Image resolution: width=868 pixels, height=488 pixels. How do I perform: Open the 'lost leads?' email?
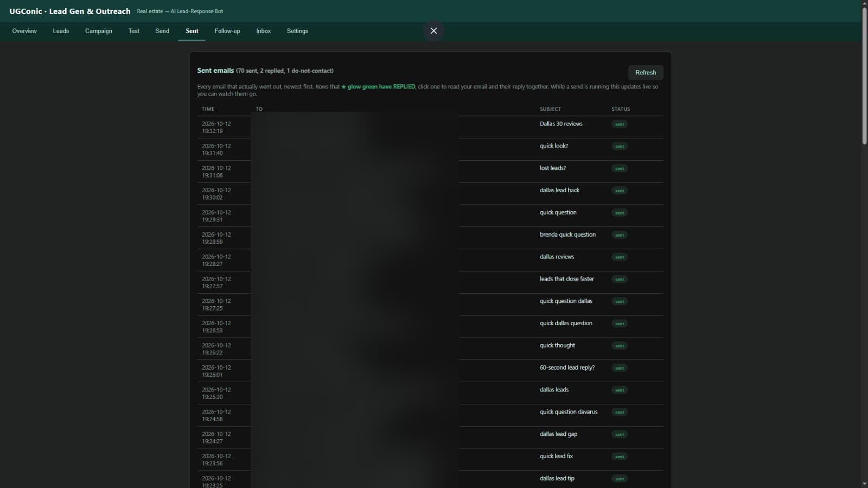[430, 172]
